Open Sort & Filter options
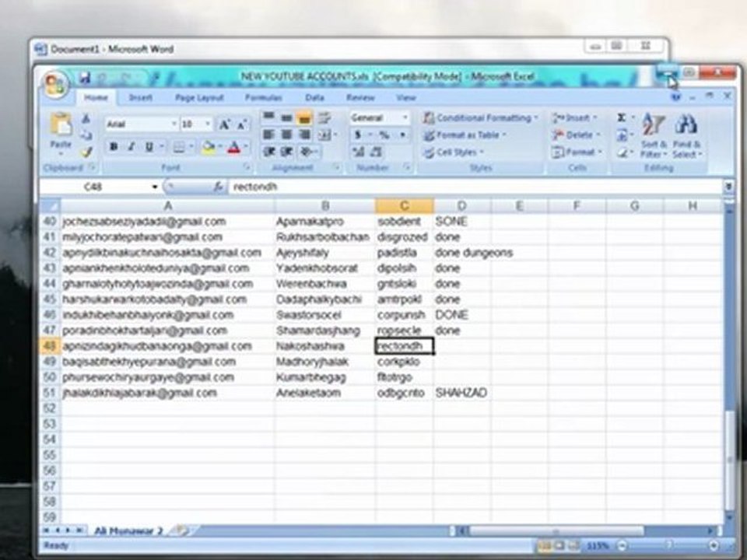This screenshot has width=747, height=560. click(x=653, y=135)
